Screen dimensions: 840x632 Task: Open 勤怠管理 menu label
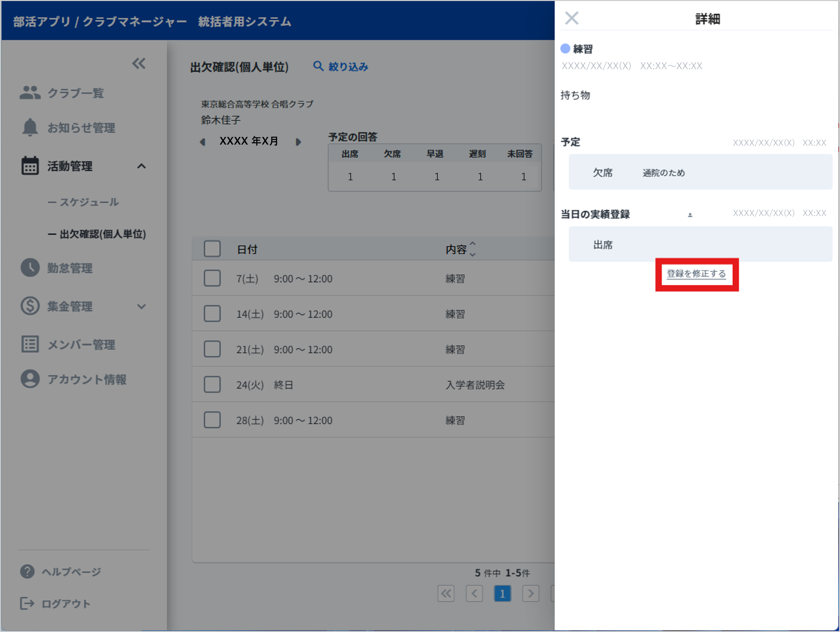pyautogui.click(x=70, y=268)
